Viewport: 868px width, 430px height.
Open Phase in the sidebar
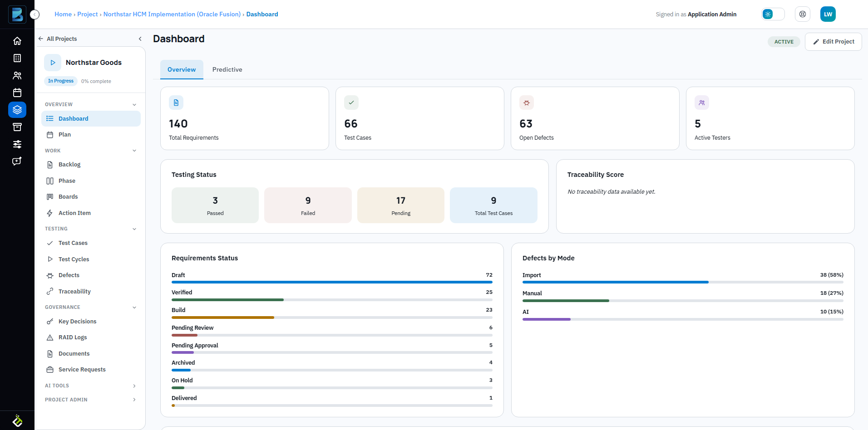[x=91, y=181]
